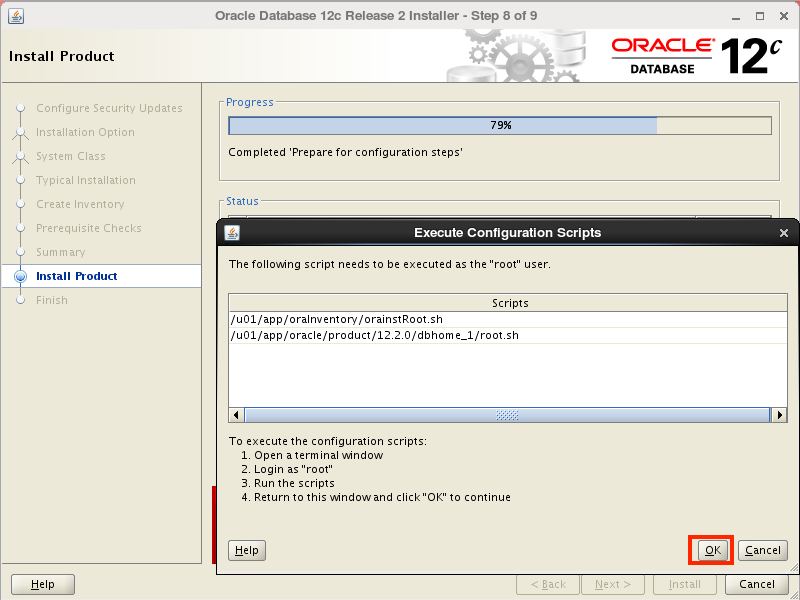
Task: Select Install Product step in sidebar
Action: [77, 276]
